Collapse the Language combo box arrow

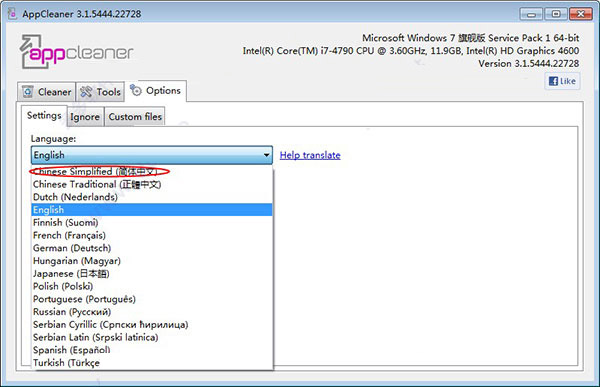266,155
